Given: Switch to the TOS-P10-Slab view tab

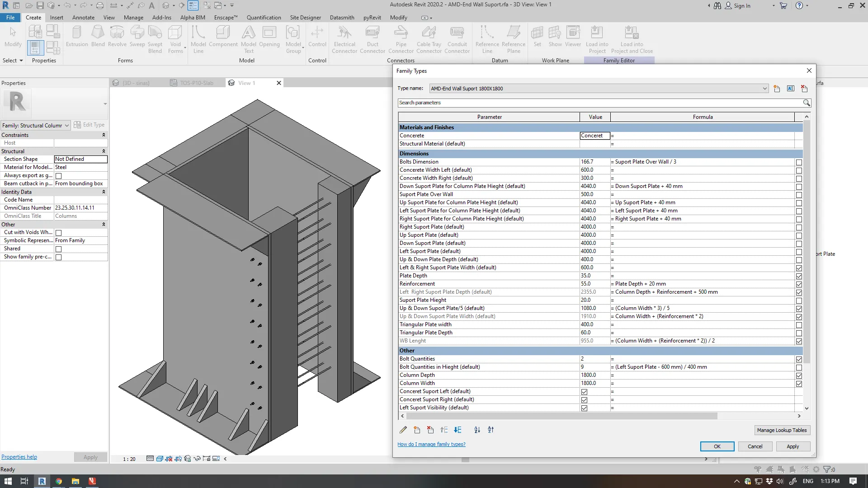Looking at the screenshot, I should 196,83.
